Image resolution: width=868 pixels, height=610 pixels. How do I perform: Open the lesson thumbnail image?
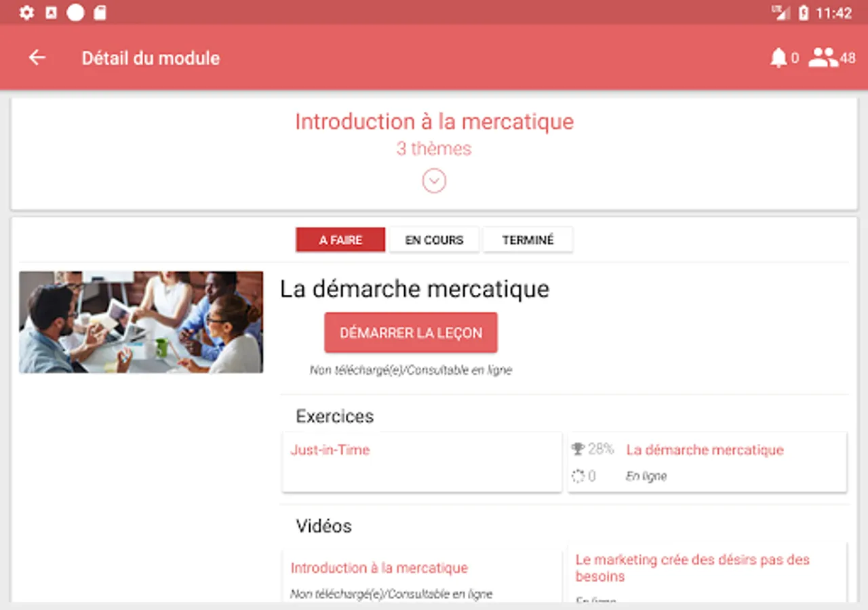click(141, 322)
